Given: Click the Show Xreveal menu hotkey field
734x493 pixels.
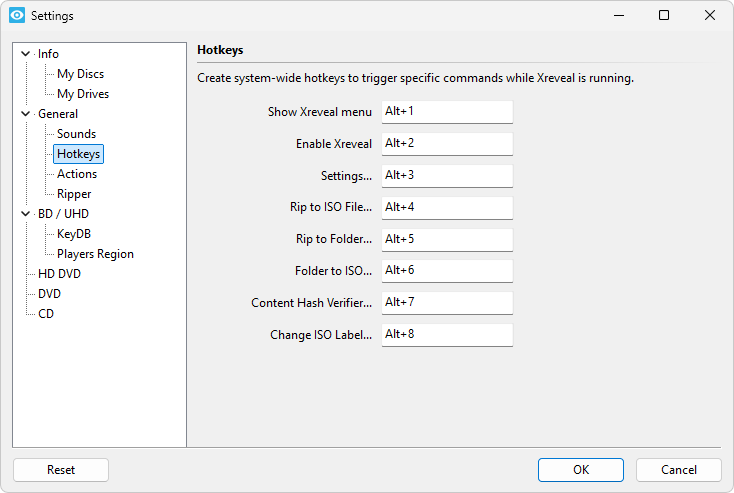Looking at the screenshot, I should 446,112.
